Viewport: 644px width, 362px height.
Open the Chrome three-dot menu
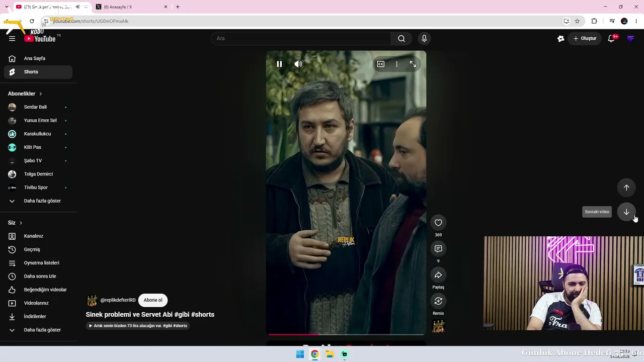click(x=637, y=21)
